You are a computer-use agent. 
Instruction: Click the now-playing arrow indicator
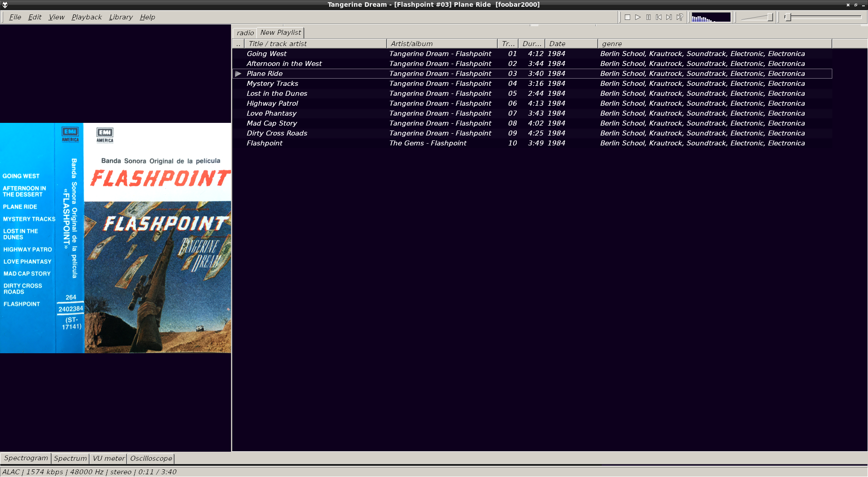pos(238,74)
